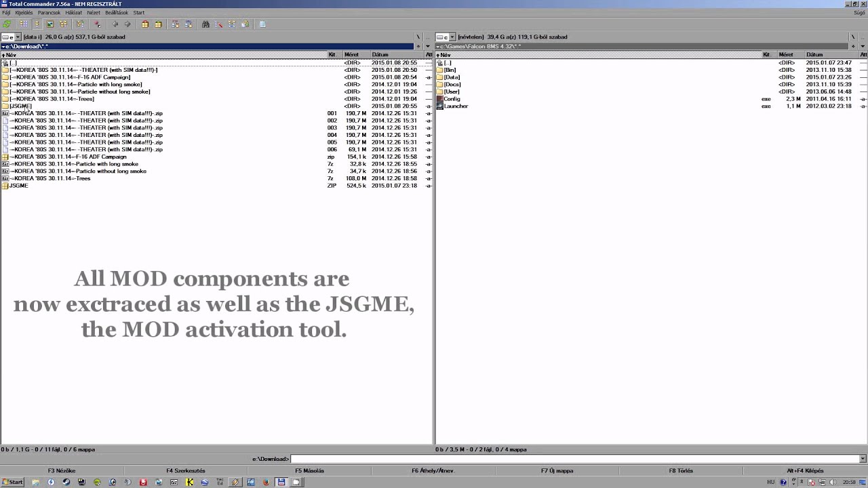Click the Refresh (green arrows) toolbar icon
The image size is (868, 488).
(x=6, y=24)
